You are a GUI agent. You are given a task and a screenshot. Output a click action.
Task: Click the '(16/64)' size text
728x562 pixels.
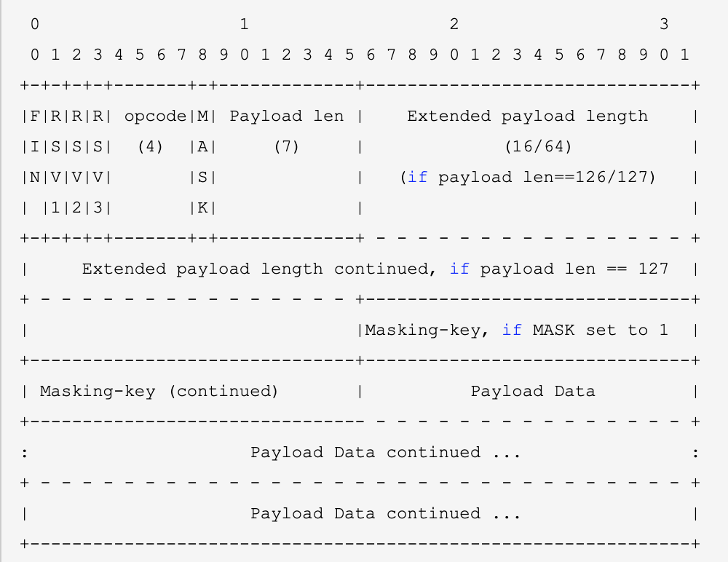(x=538, y=147)
